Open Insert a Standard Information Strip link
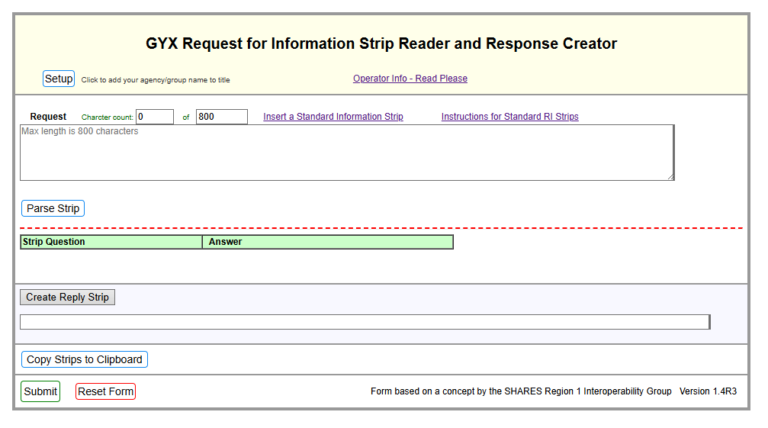 coord(333,117)
